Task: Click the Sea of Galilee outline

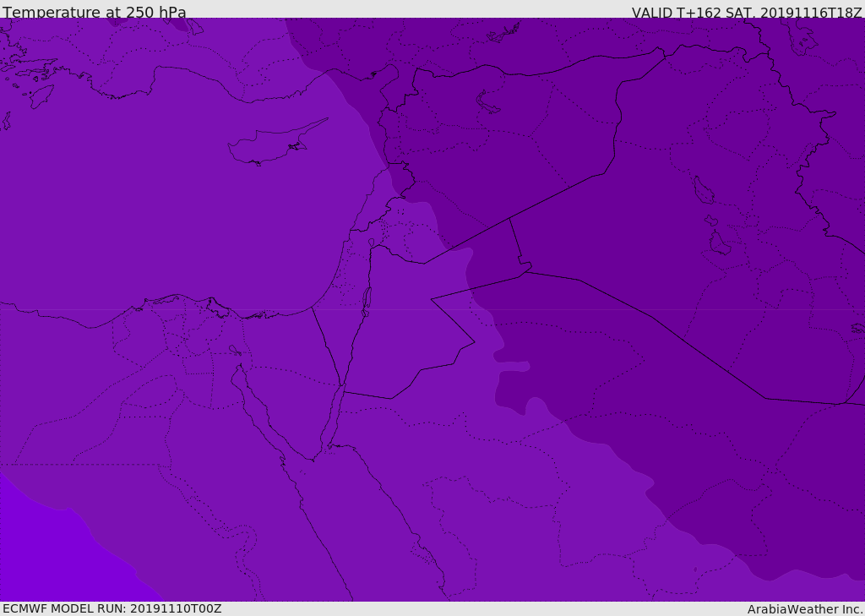Action: (x=372, y=243)
